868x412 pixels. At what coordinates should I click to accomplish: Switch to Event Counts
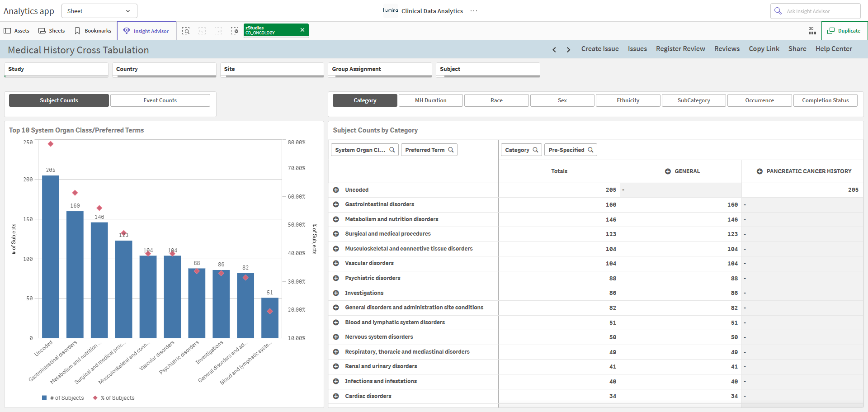[x=160, y=100]
